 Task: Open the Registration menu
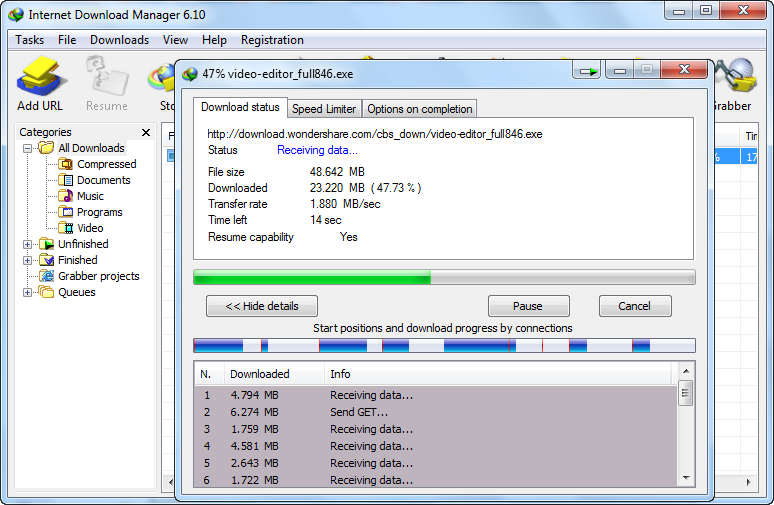[272, 40]
